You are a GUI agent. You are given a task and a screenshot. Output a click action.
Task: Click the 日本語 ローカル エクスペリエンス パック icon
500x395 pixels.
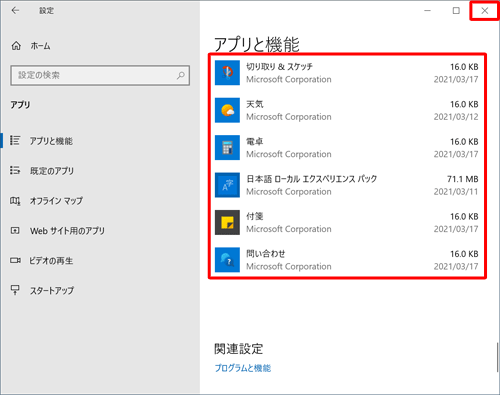[x=227, y=185]
